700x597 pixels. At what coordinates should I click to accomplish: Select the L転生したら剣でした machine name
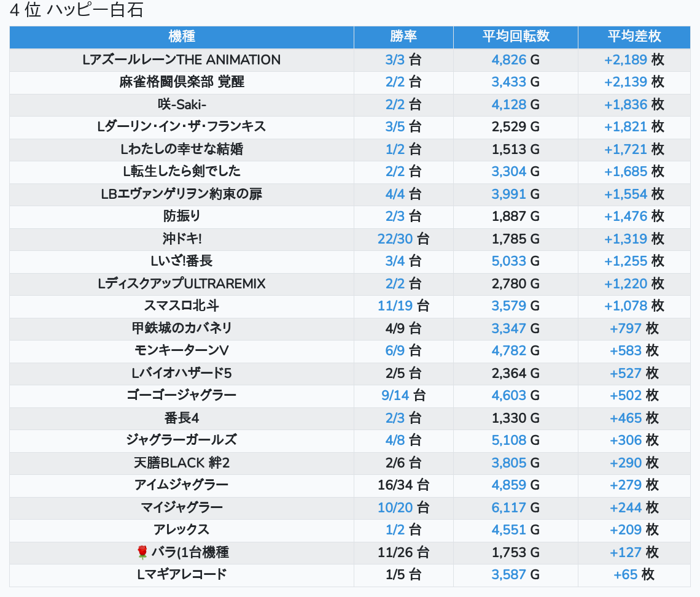coord(182,171)
